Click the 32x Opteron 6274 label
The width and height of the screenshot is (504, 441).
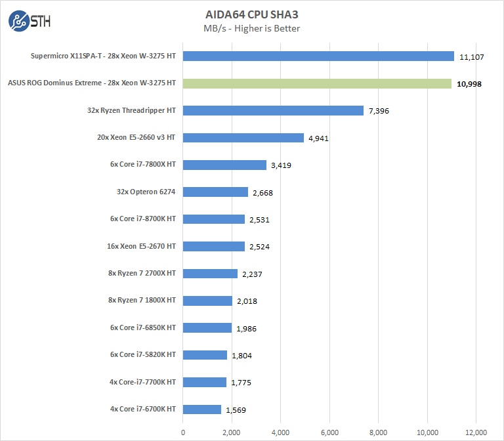tap(146, 192)
